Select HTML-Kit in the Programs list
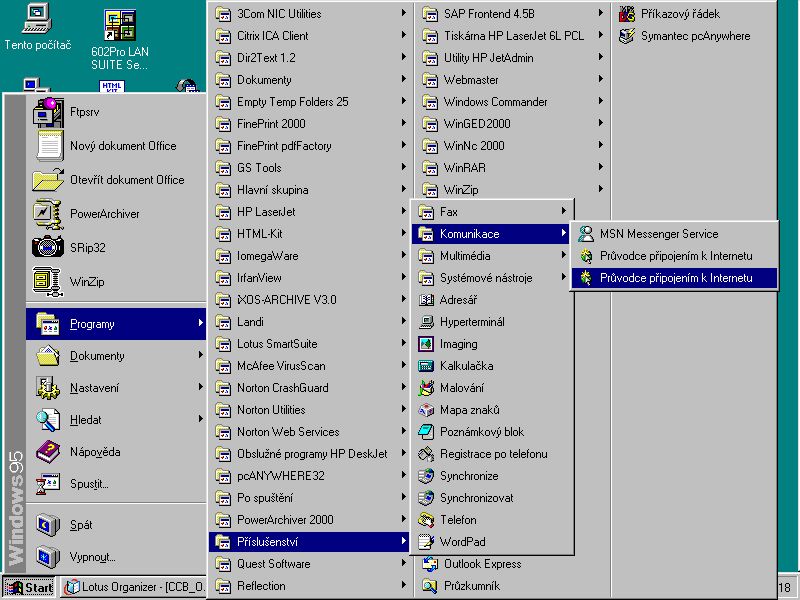 (310, 234)
